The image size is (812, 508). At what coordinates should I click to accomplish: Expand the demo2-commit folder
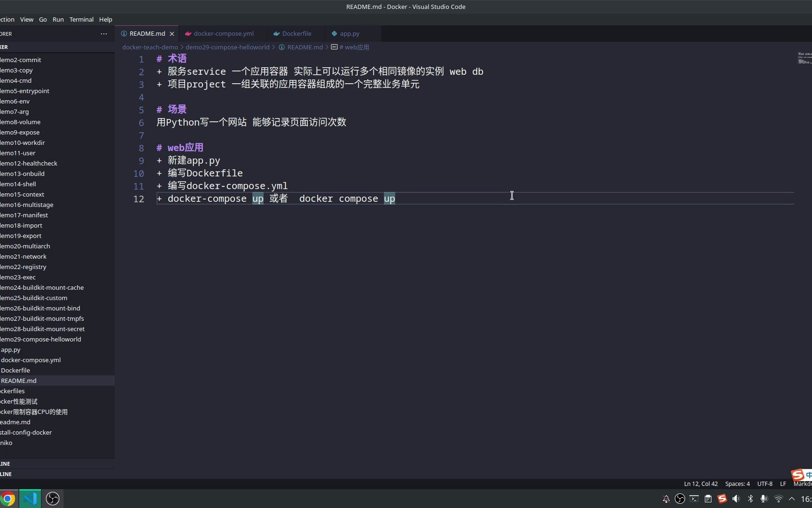[x=57, y=60]
